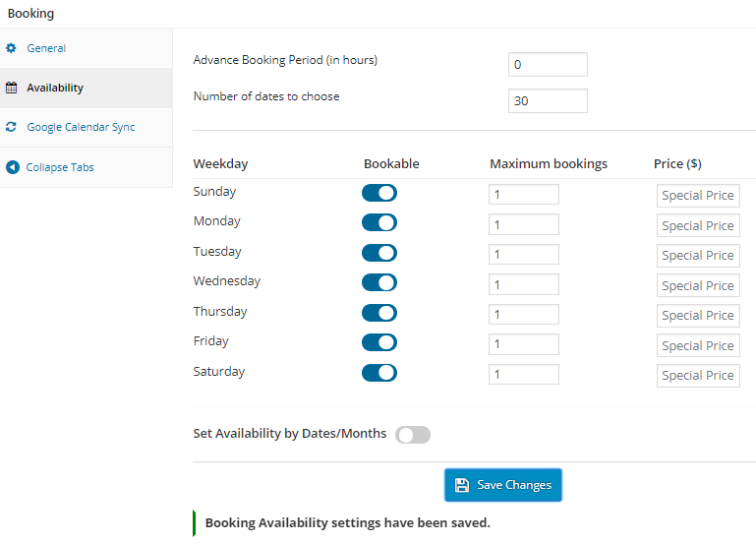Turn off Monday bookable switch

379,222
